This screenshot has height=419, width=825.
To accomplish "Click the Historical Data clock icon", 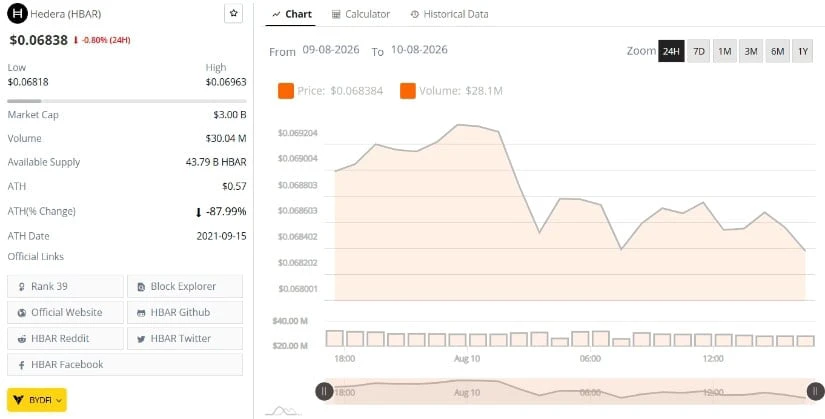I will [415, 15].
